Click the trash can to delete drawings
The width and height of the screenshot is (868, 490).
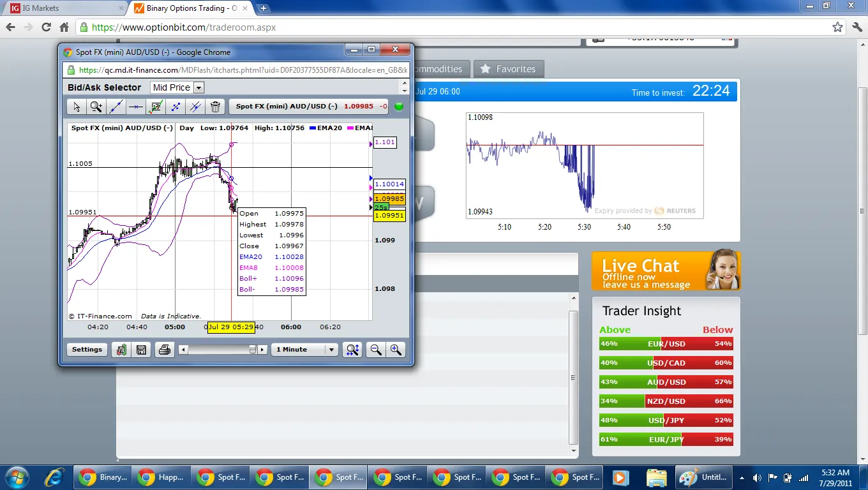215,107
